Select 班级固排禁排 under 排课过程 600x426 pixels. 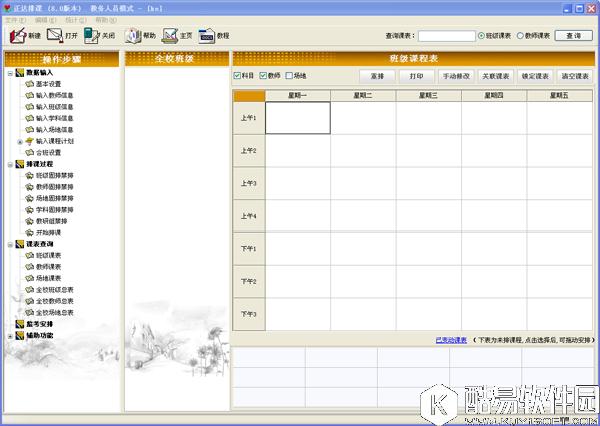[x=54, y=176]
